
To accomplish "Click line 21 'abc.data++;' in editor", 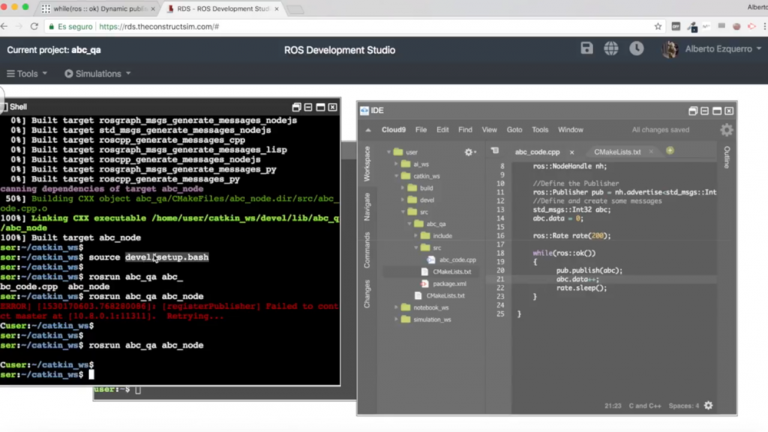I will pyautogui.click(x=577, y=279).
